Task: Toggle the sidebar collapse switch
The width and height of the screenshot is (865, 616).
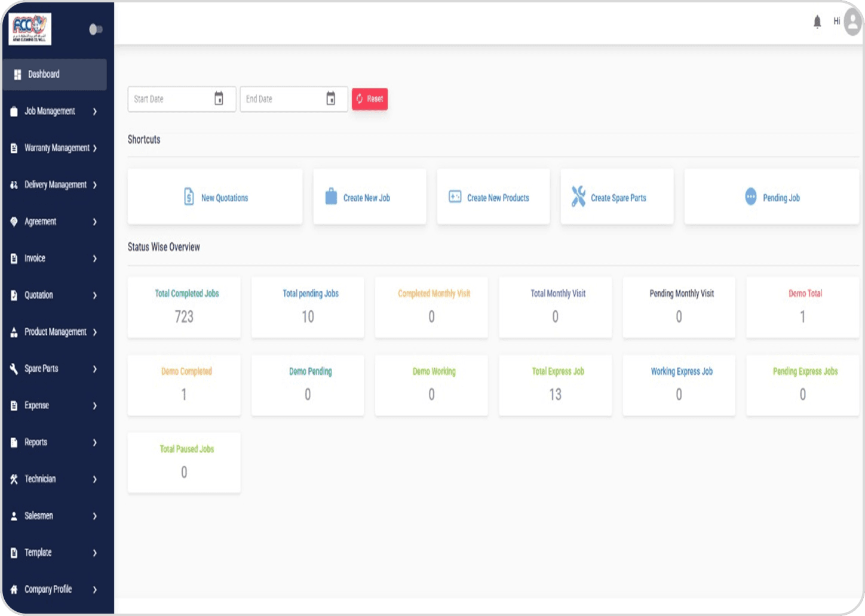Action: point(96,29)
